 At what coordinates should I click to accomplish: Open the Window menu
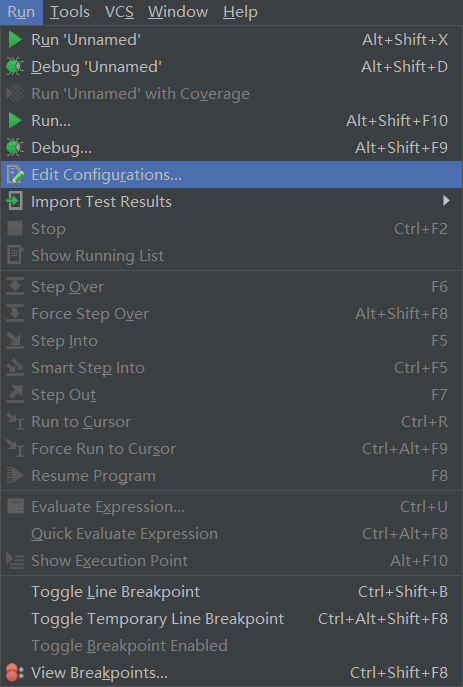click(x=178, y=12)
